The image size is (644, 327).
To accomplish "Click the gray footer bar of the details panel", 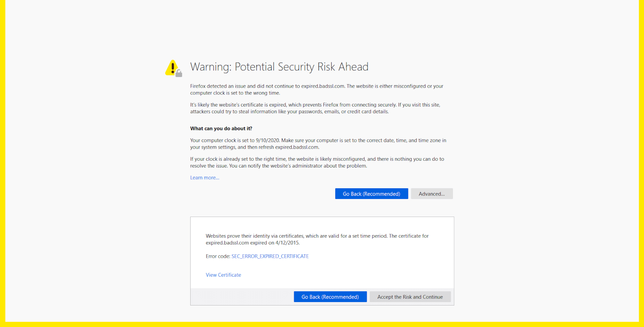I will click(x=240, y=296).
